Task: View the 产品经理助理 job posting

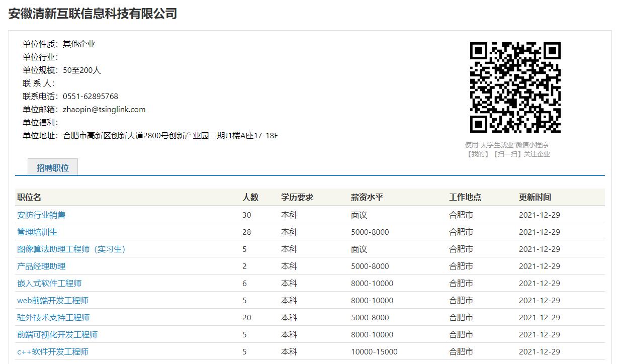Action: (41, 266)
